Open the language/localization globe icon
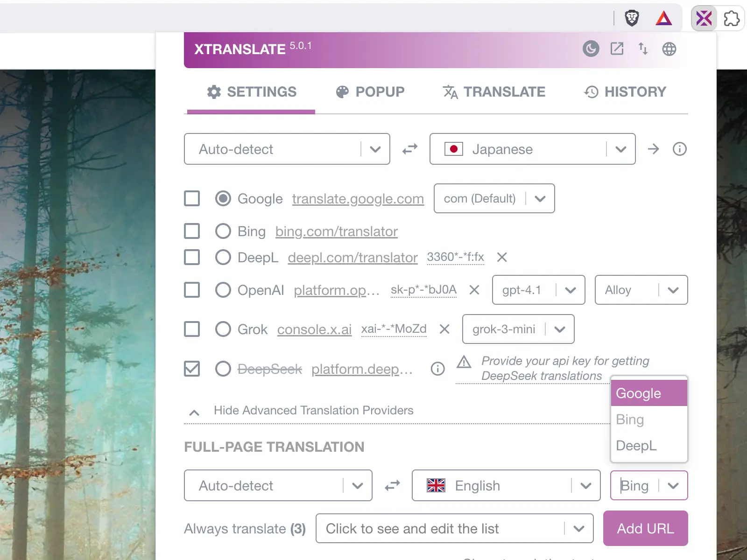Image resolution: width=747 pixels, height=560 pixels. click(x=669, y=49)
